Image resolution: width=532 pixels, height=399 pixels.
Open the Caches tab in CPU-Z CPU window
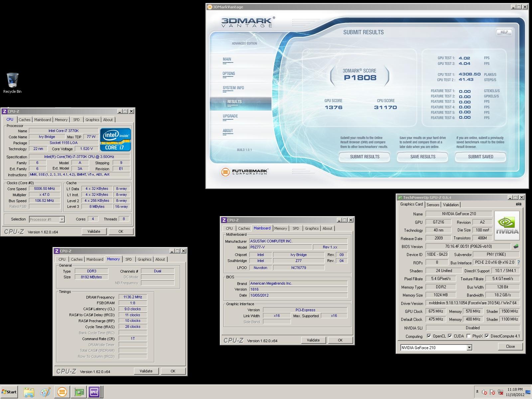(24, 120)
